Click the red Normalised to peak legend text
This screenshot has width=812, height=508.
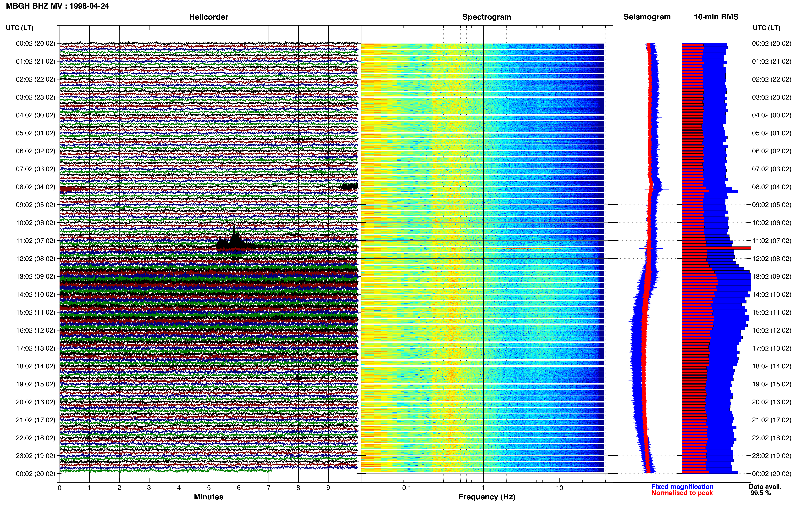[x=682, y=493]
